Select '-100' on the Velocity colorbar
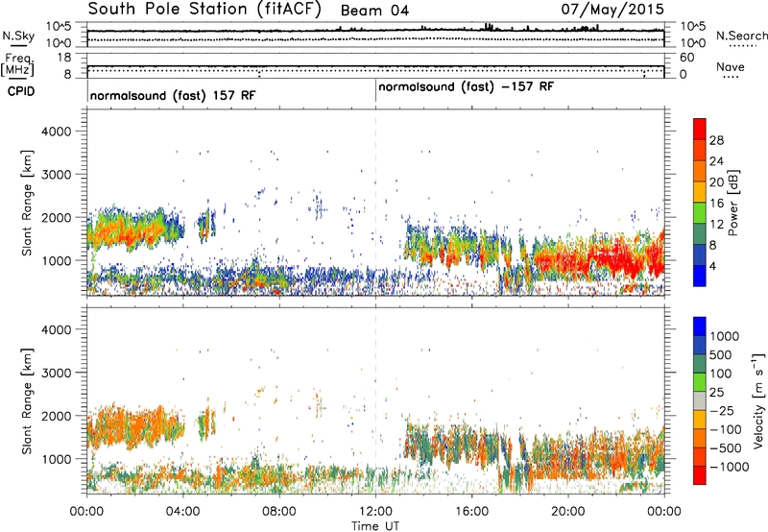The width and height of the screenshot is (768, 532). point(726,429)
